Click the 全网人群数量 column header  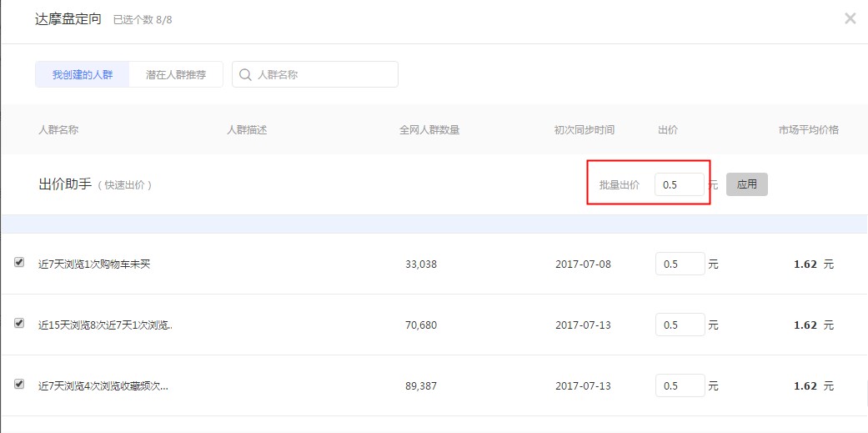pos(429,130)
